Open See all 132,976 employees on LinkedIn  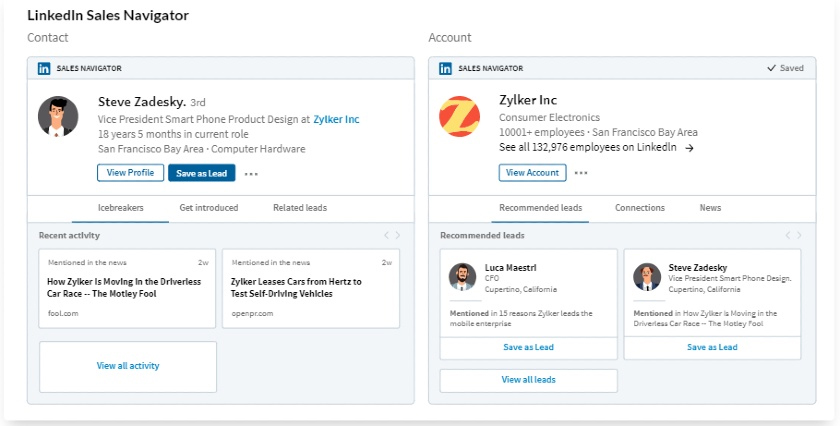[x=588, y=147]
